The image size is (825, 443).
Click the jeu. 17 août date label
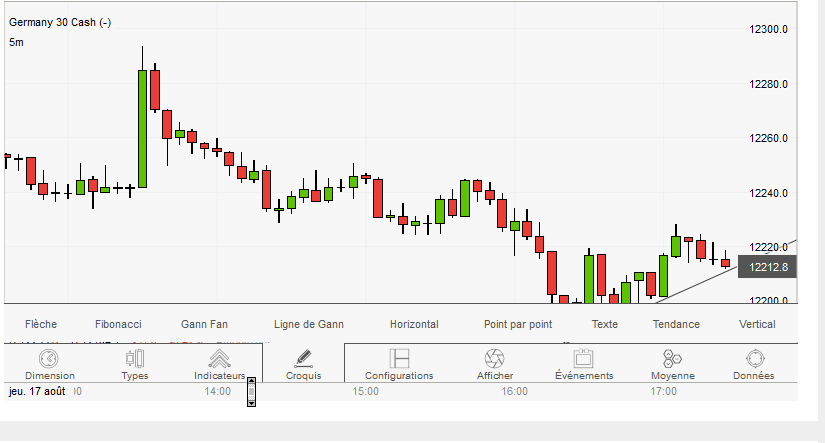coord(37,391)
